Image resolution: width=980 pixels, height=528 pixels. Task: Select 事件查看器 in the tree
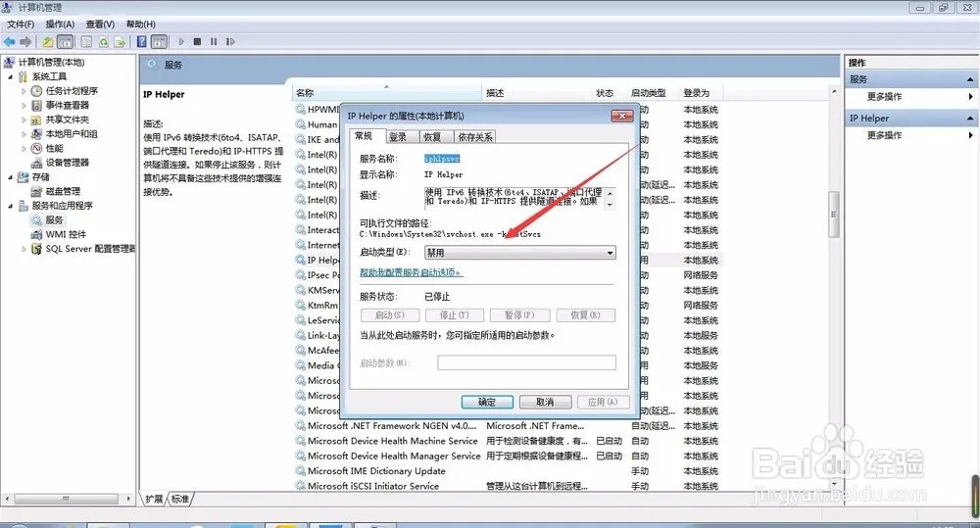point(67,105)
